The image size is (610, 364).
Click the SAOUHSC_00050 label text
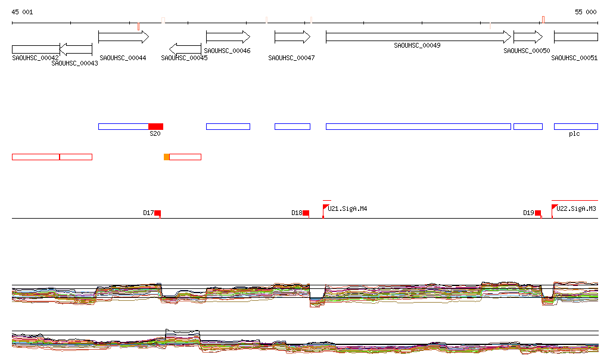coord(527,51)
